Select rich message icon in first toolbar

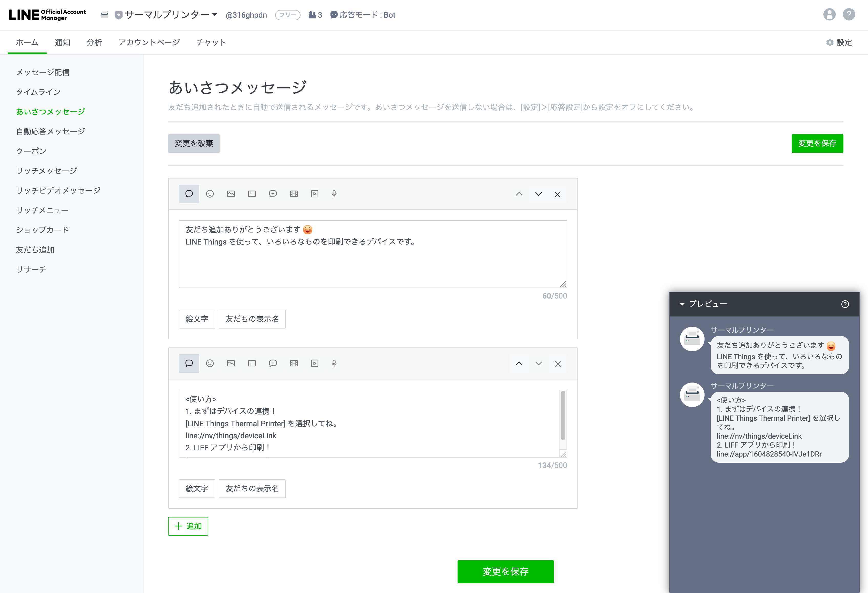coord(273,194)
